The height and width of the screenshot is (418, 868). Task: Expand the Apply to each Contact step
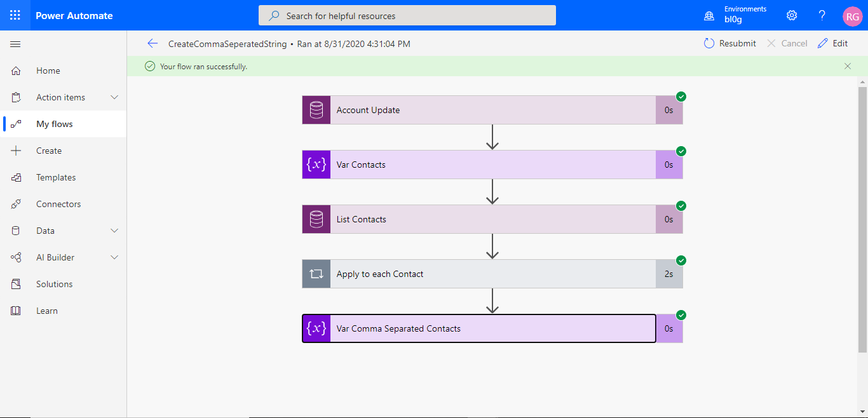492,274
